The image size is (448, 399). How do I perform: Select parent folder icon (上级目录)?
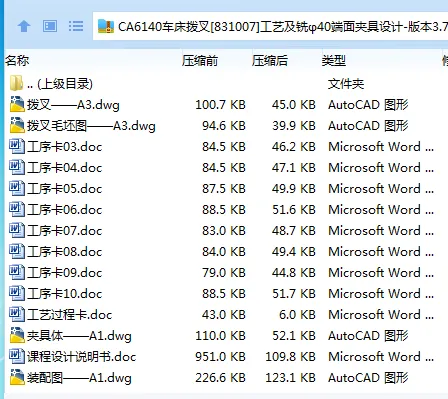[16, 83]
